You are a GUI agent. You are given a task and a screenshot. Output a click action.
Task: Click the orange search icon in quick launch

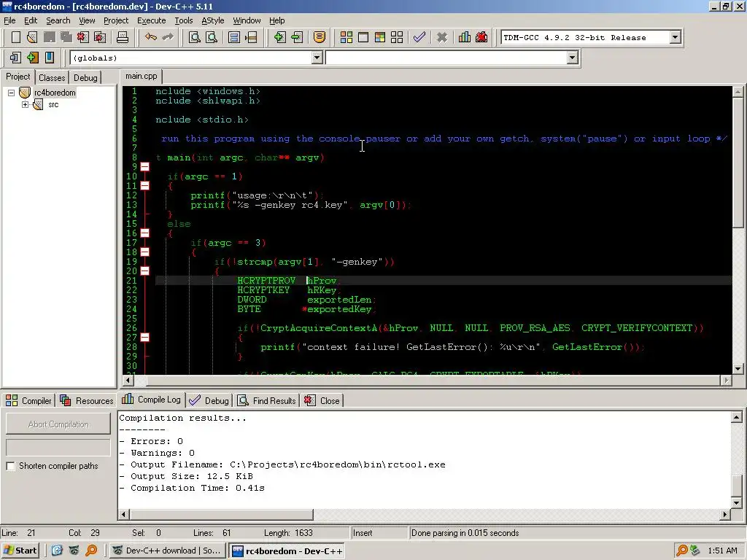point(91,551)
